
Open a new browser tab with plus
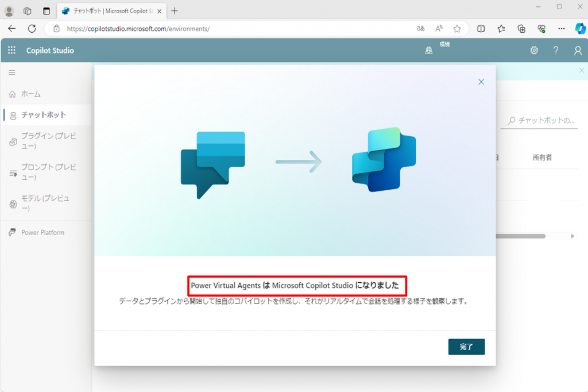pos(175,11)
